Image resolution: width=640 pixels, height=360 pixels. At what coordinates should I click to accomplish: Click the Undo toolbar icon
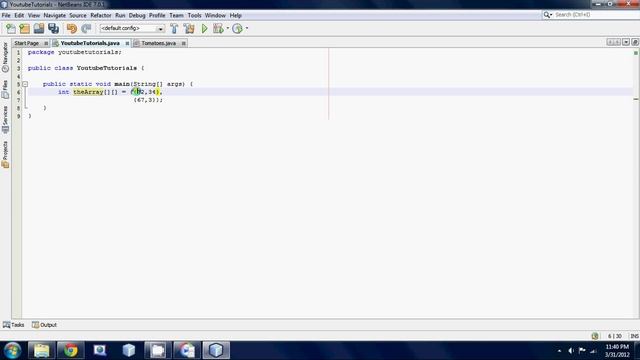pyautogui.click(x=72, y=29)
